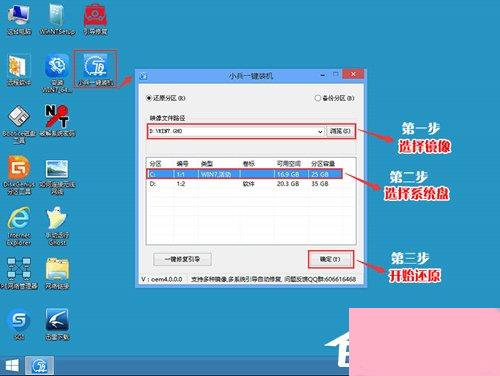Click the 分区容量 column header
Screen dimensions: 500x376
323,164
